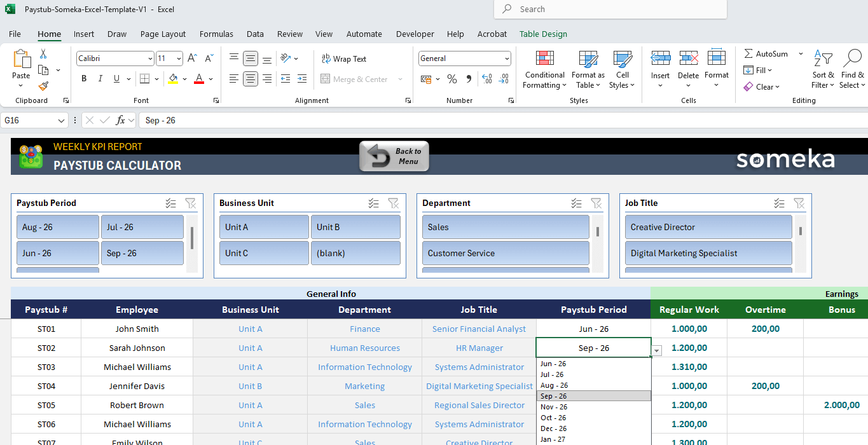Click the Center align icon

tap(251, 79)
